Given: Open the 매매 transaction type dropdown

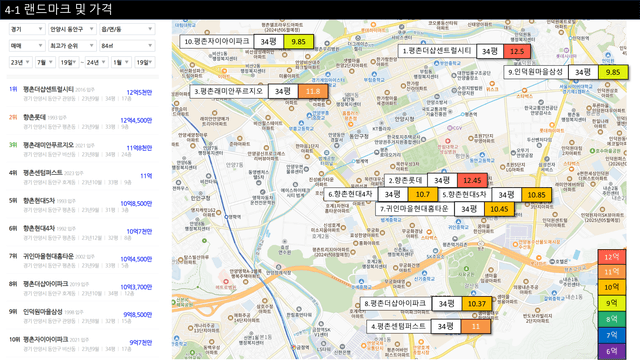Looking at the screenshot, I should pos(27,46).
